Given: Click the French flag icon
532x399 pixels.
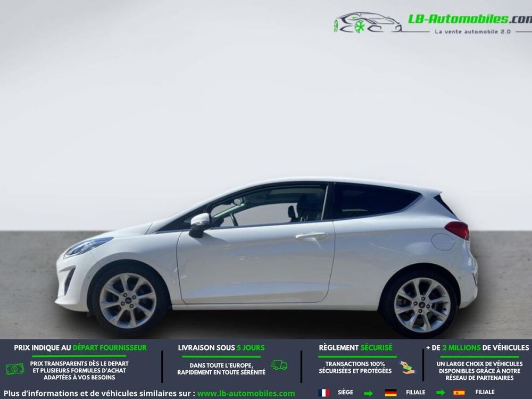Looking at the screenshot, I should coord(323,393).
